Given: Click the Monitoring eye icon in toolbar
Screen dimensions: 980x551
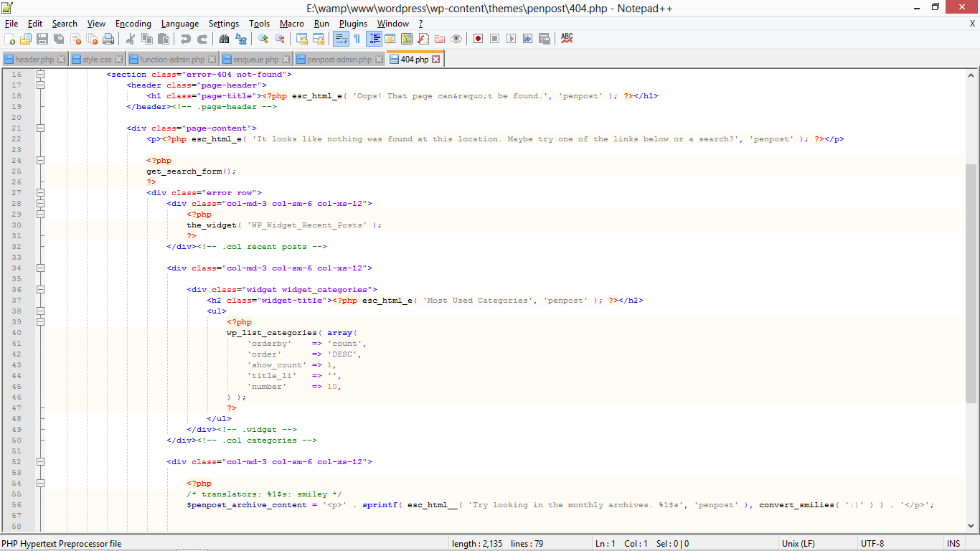Looking at the screenshot, I should point(456,39).
